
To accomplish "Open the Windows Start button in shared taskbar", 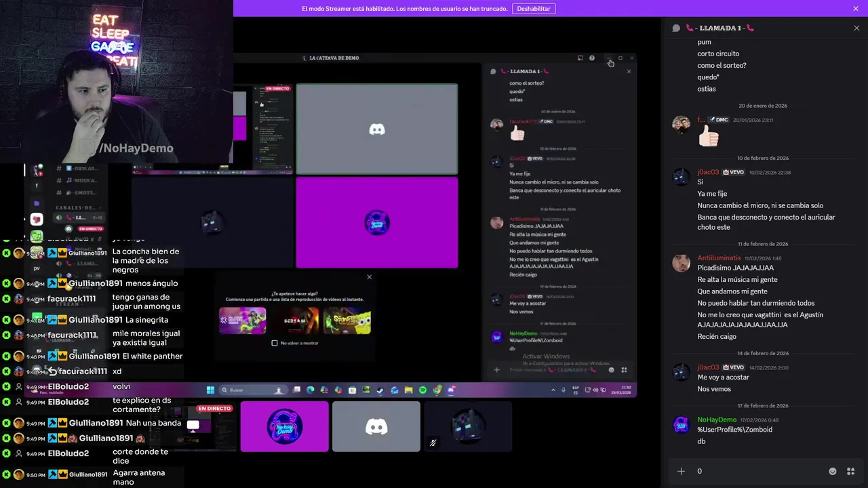I will [x=210, y=390].
